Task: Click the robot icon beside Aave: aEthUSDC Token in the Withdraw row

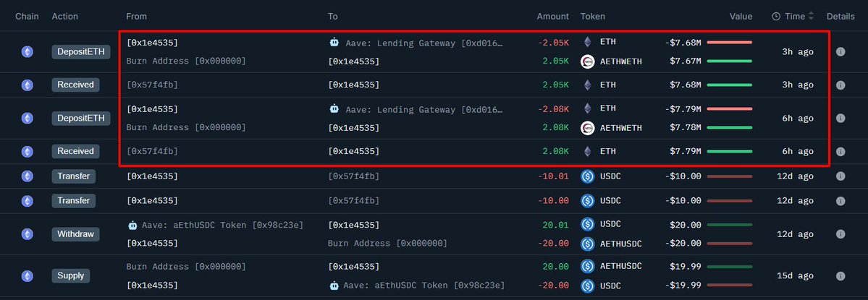Action: (132, 226)
